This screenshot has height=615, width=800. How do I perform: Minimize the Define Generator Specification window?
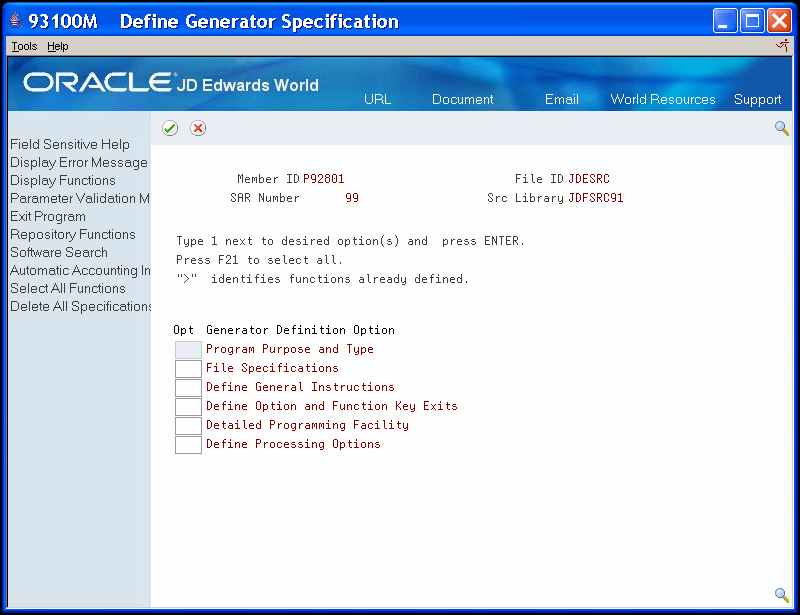click(x=724, y=21)
